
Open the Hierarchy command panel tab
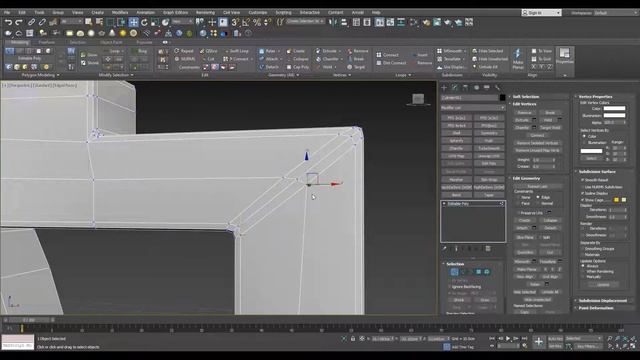click(465, 87)
